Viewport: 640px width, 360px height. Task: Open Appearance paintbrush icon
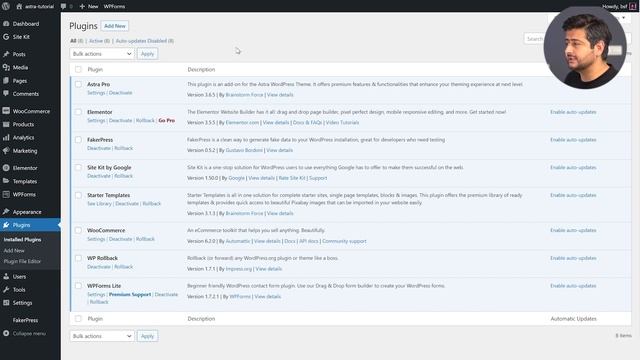tap(6, 211)
